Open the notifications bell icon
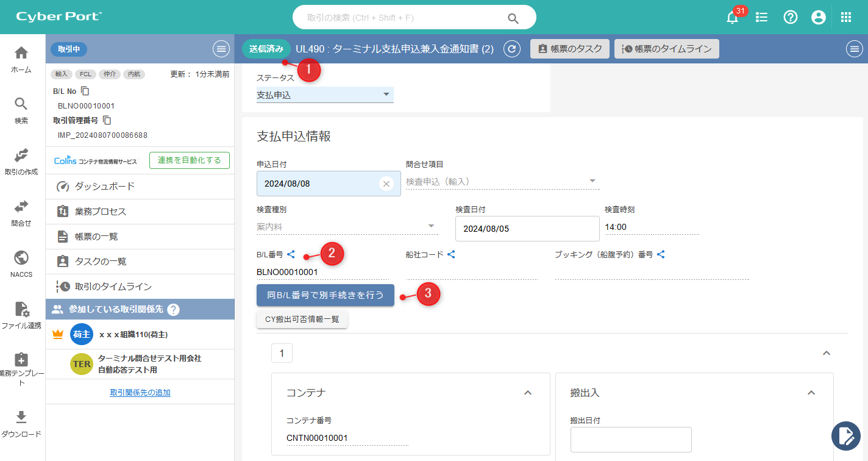 tap(733, 18)
